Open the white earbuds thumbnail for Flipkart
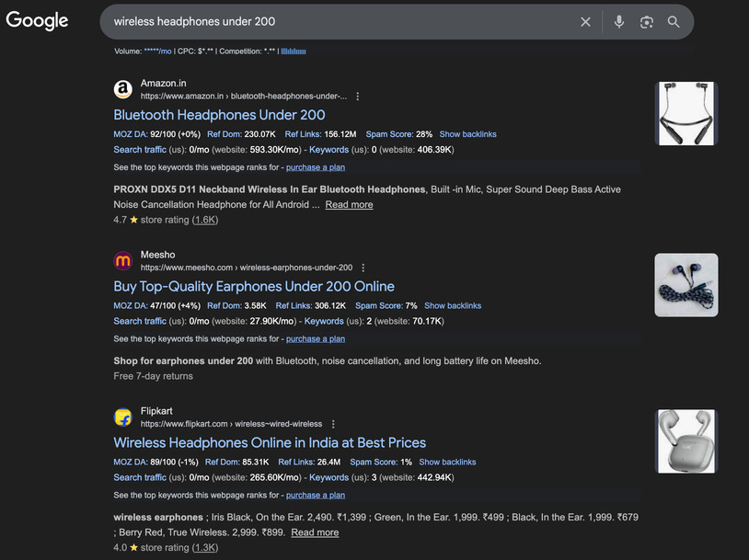 click(x=686, y=441)
